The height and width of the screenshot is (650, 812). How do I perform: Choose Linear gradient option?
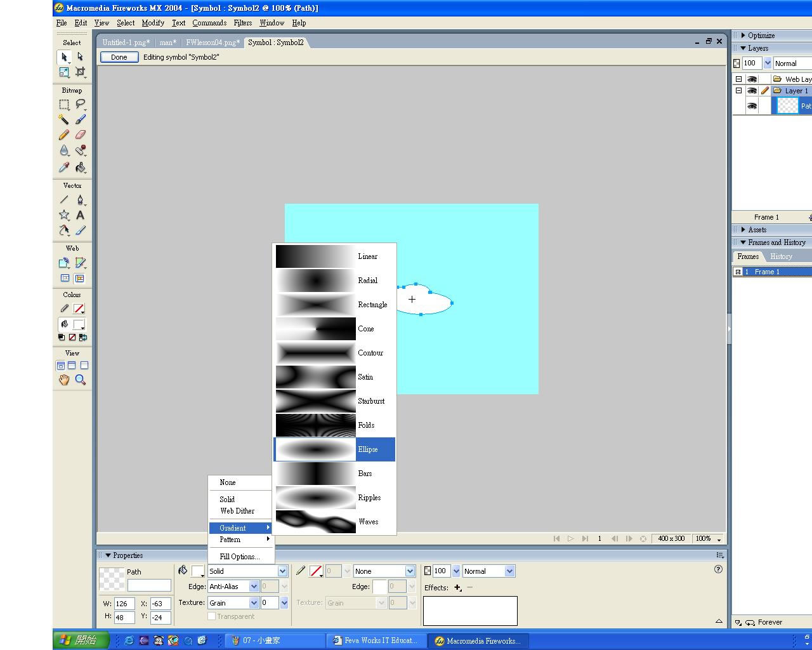pos(334,256)
